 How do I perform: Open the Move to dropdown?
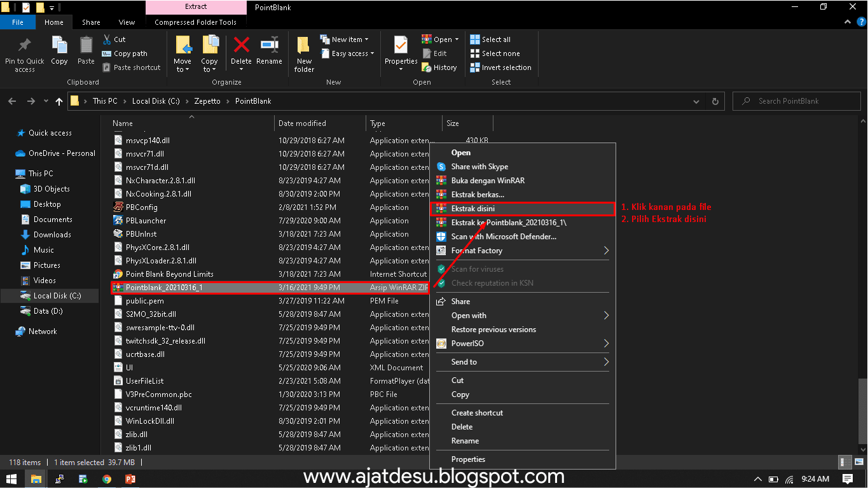pos(183,54)
